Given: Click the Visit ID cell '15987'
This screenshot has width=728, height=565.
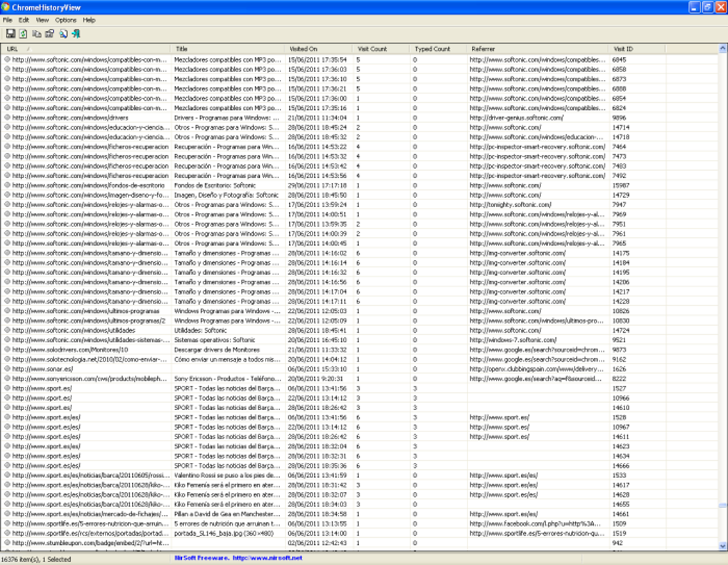Looking at the screenshot, I should [621, 186].
